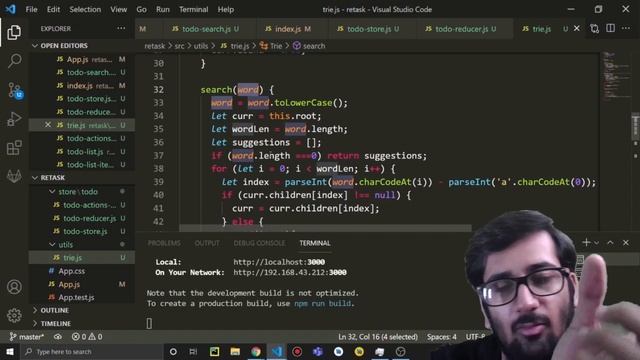This screenshot has height=360, width=640.
Task: Open the GitLab extension icon in activity bar
Action: [x=14, y=176]
